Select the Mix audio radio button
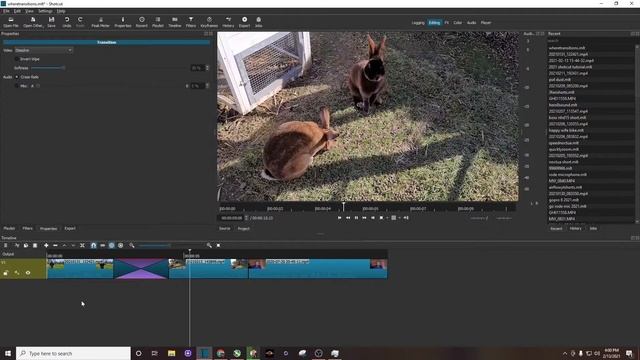Viewport: 640px width, 360px height. [17, 86]
